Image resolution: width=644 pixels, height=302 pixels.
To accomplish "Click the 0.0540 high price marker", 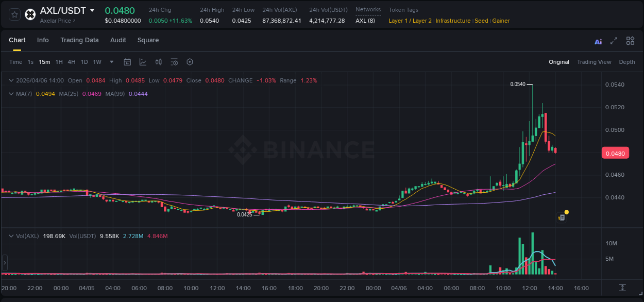I will (518, 84).
